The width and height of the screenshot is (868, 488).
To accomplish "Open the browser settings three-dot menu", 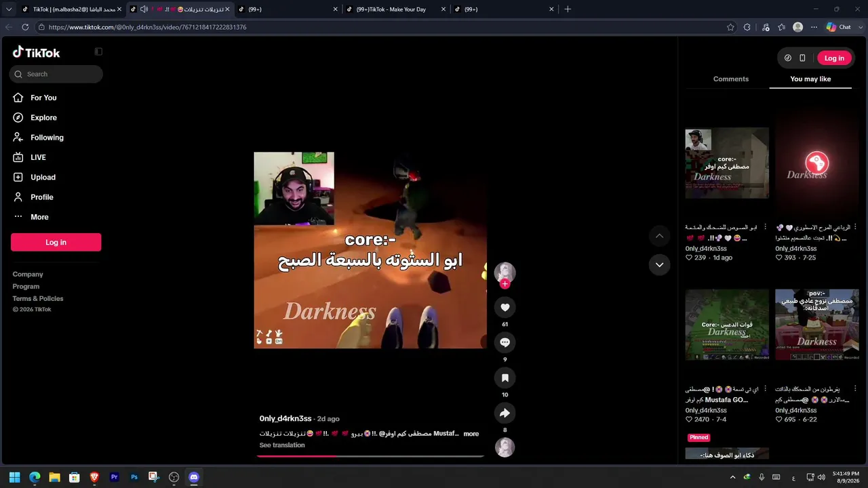I will tap(814, 27).
